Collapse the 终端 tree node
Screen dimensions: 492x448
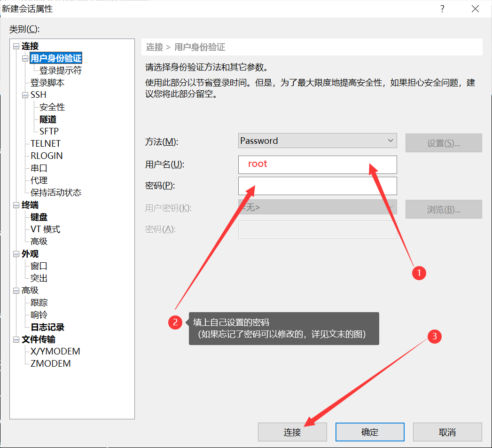click(x=16, y=205)
